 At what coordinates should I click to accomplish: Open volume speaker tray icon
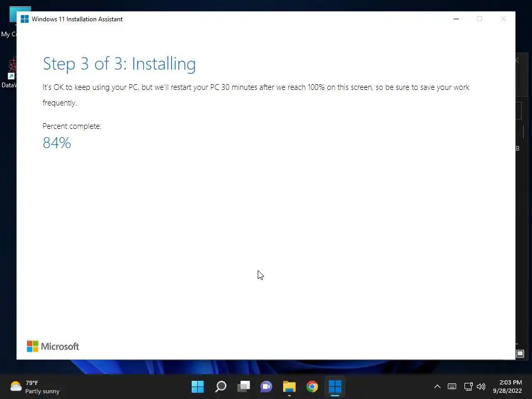coord(481,387)
